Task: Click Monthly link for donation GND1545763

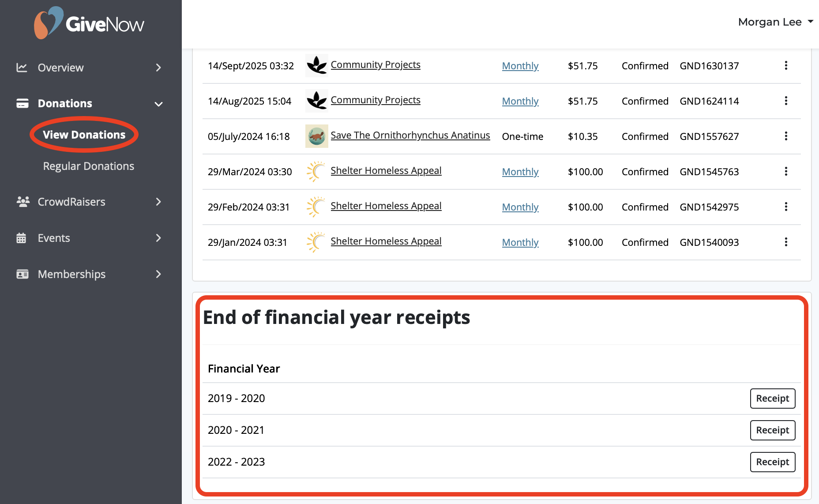Action: click(520, 172)
